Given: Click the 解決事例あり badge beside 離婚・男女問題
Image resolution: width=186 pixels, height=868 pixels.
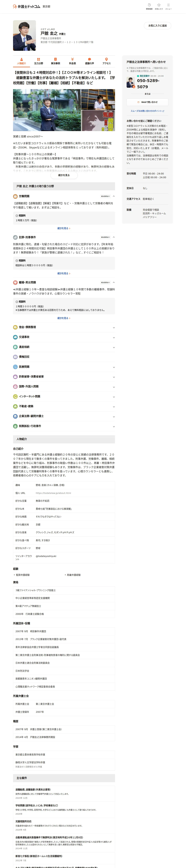Looking at the screenshot, I should tap(105, 282).
